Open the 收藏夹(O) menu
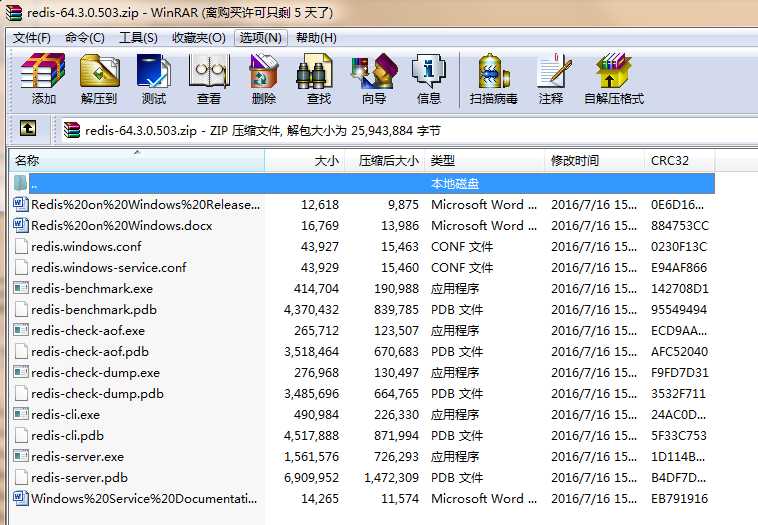Image resolution: width=758 pixels, height=525 pixels. pos(199,38)
